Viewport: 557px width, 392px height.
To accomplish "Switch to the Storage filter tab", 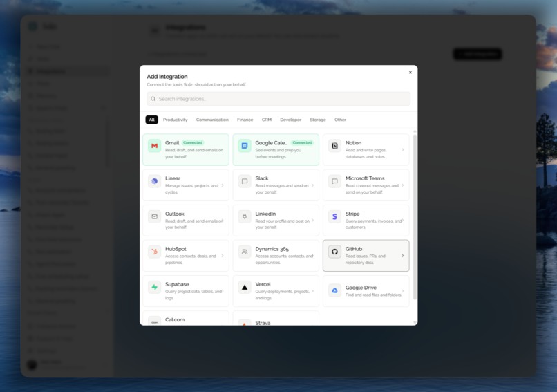I will click(318, 120).
